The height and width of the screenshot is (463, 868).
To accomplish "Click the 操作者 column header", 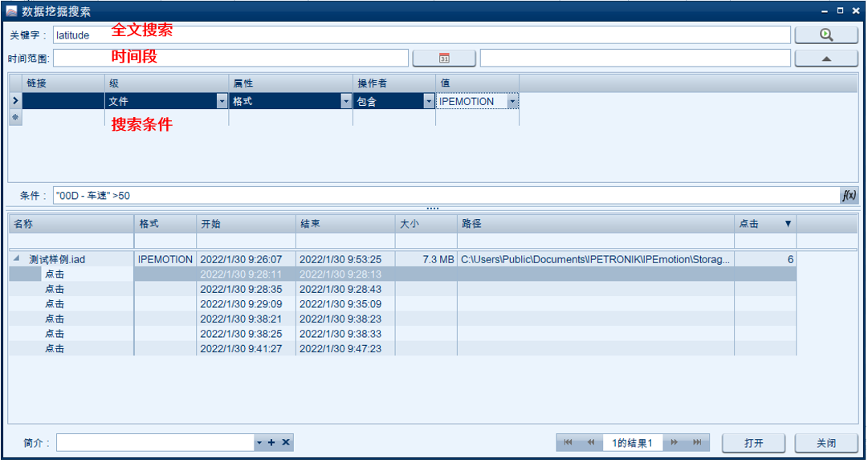I will pos(394,83).
